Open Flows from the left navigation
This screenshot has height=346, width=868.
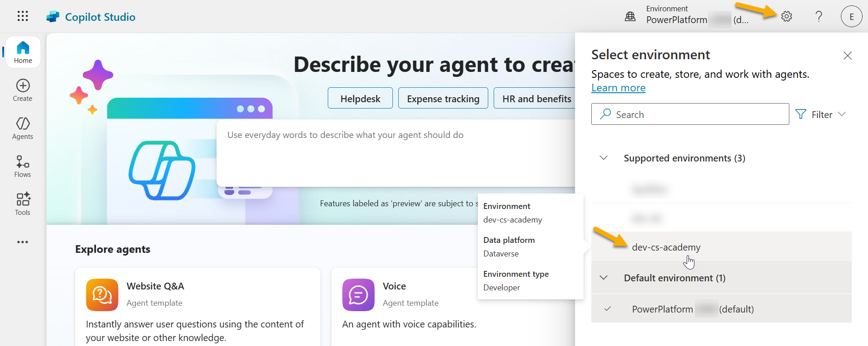coord(23,166)
